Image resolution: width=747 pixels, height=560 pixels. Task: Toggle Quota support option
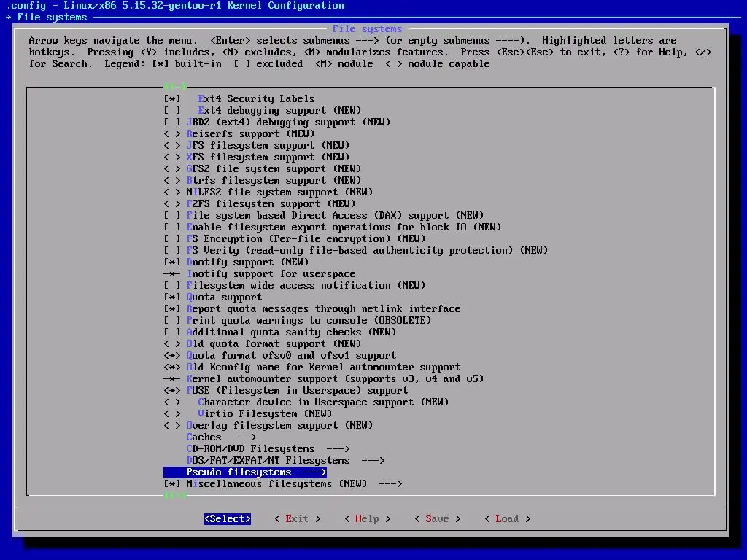213,297
